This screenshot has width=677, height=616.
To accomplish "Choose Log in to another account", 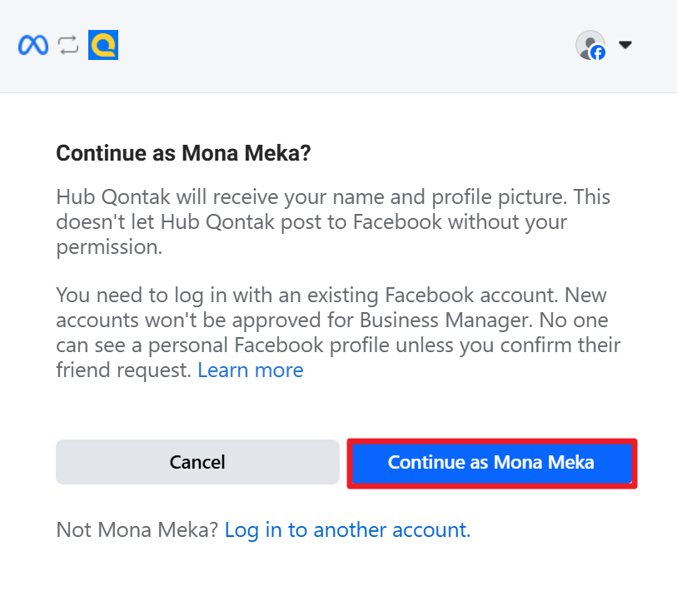I will click(347, 530).
